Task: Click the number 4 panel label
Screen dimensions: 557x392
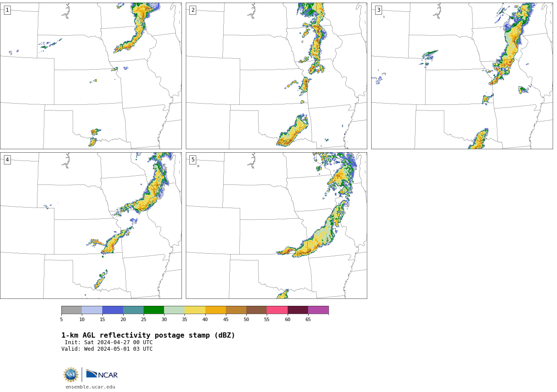Action: [7, 160]
